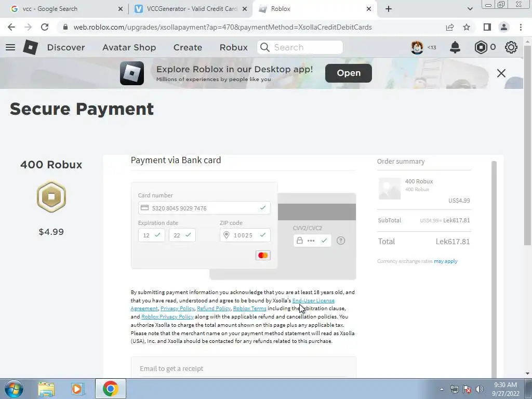The width and height of the screenshot is (532, 399).
Task: Dismiss the Desktop app banner with X
Action: tap(501, 73)
